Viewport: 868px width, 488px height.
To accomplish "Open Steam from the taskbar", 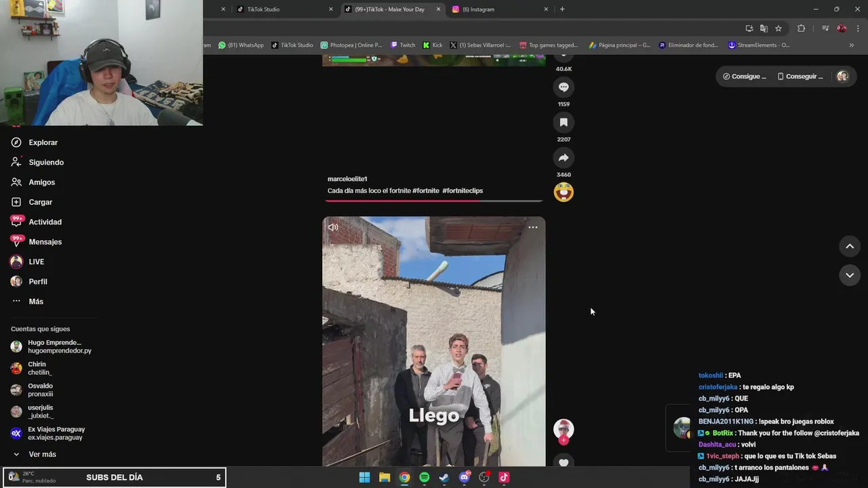I will click(x=444, y=477).
